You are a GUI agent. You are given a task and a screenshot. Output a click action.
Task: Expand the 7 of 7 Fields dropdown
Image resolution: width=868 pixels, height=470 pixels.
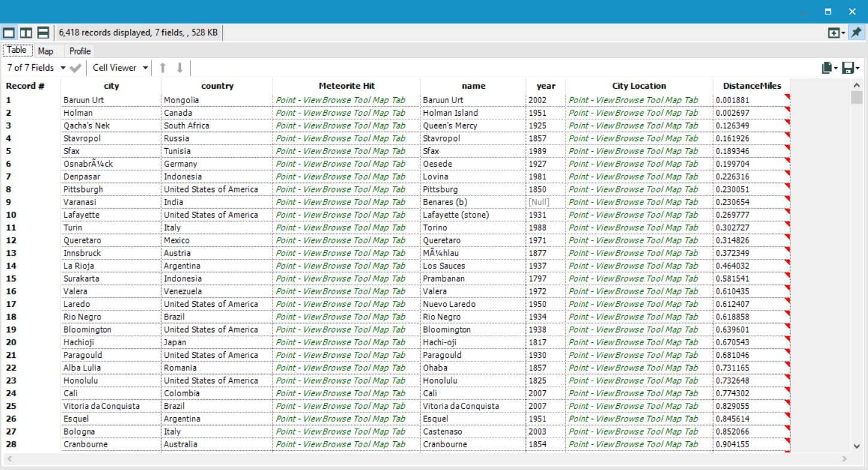[x=36, y=68]
